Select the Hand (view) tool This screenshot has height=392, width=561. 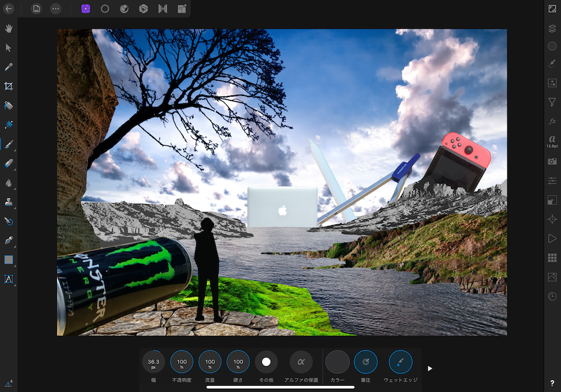pos(8,28)
